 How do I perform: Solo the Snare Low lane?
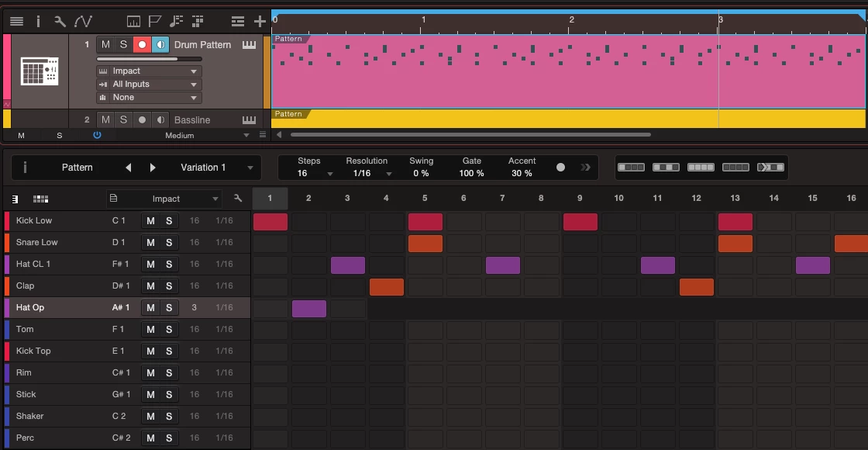point(169,242)
